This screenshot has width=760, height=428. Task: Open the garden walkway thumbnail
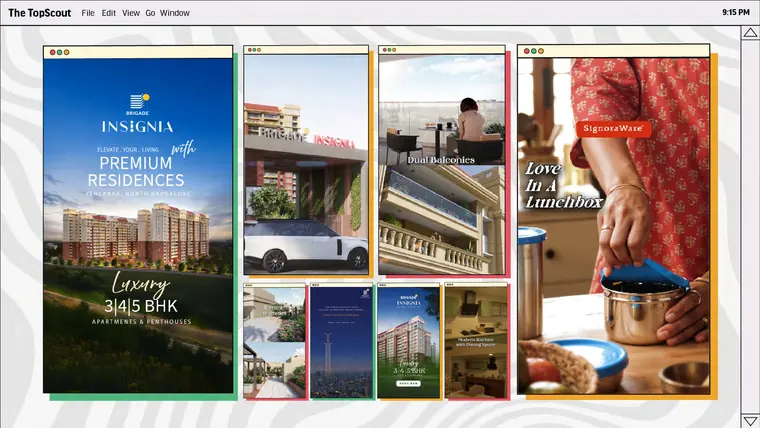pyautogui.click(x=274, y=343)
